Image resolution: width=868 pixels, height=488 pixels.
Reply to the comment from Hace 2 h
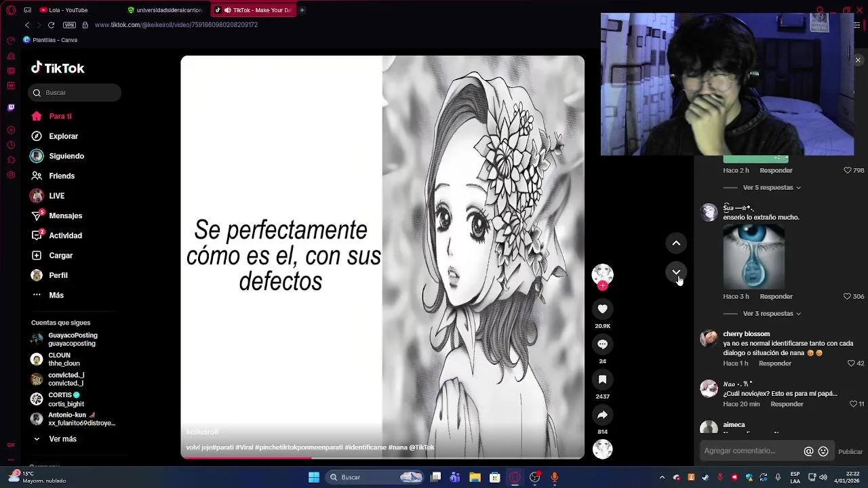(776, 170)
